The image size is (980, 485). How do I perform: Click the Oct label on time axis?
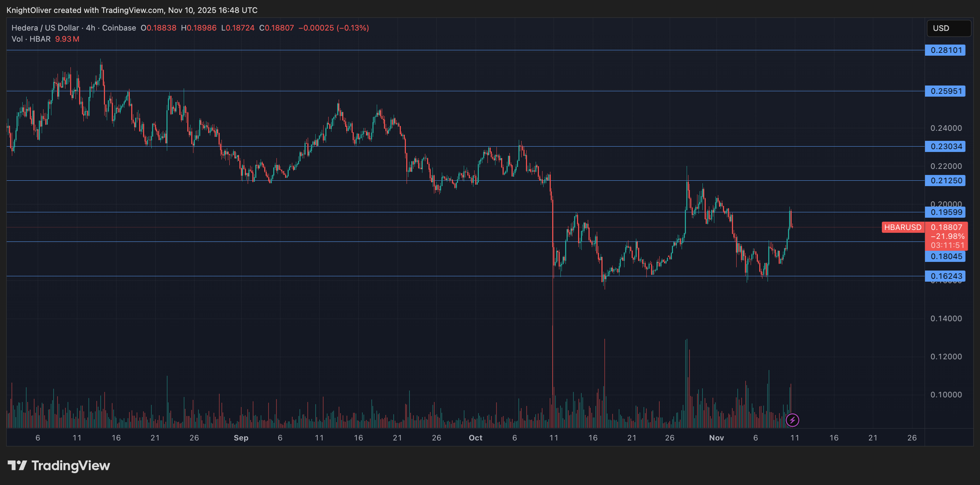(x=475, y=438)
